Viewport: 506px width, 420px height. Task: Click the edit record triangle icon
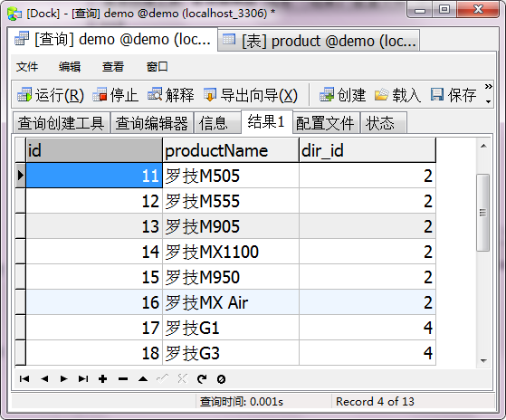[x=143, y=378]
